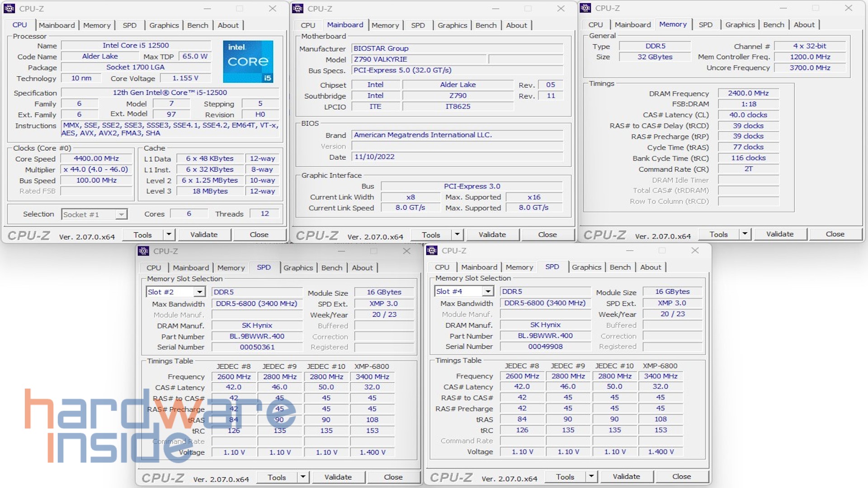Expand the Slot #4 memory slot dropdown

click(488, 291)
